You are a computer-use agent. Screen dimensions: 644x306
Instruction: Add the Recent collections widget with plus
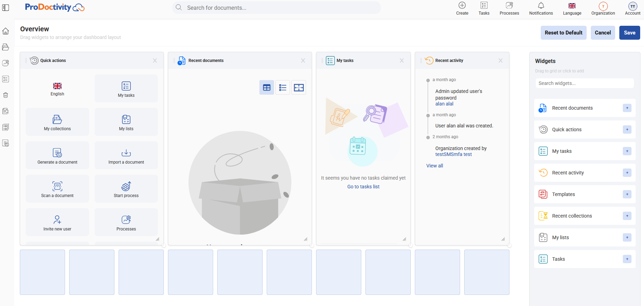[627, 216]
